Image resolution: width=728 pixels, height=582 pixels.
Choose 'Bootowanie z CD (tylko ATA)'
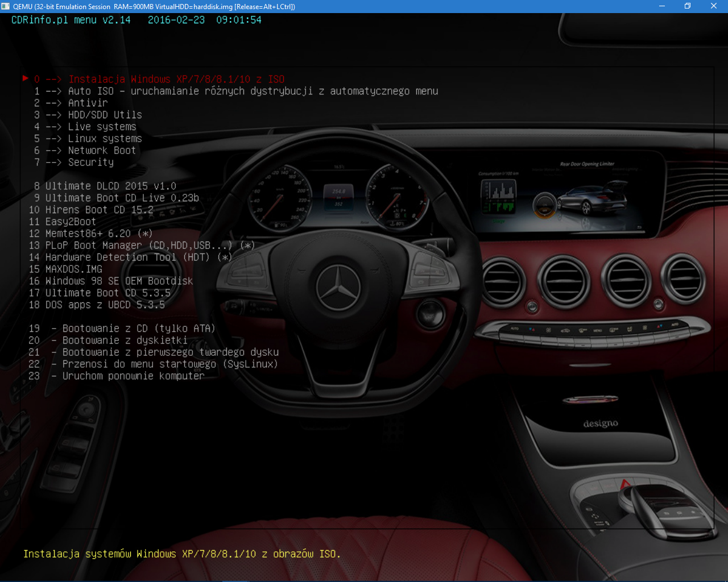[x=122, y=329]
